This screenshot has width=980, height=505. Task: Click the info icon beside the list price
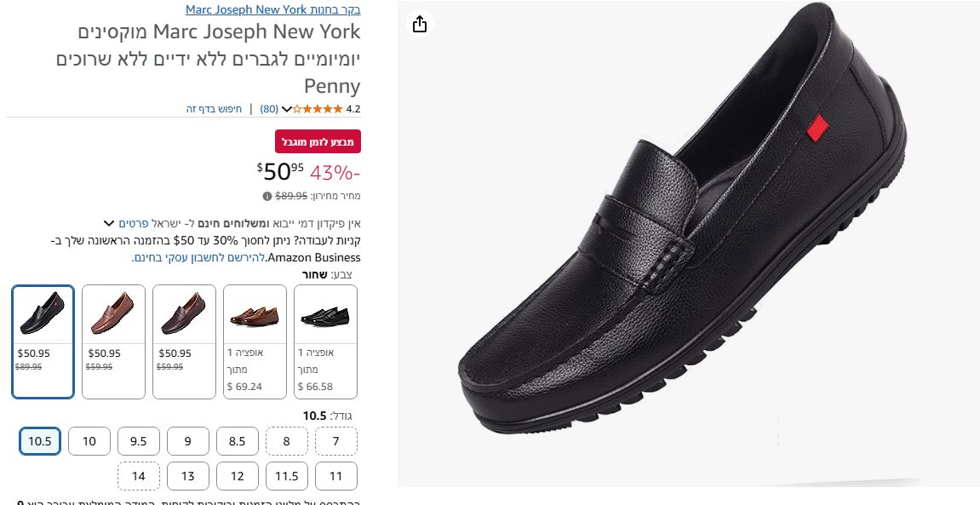point(267,196)
